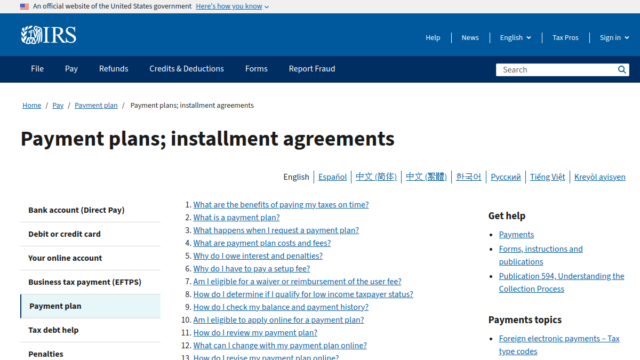Viewport: 640px width, 360px height.
Task: Switch page language to Español
Action: click(332, 177)
